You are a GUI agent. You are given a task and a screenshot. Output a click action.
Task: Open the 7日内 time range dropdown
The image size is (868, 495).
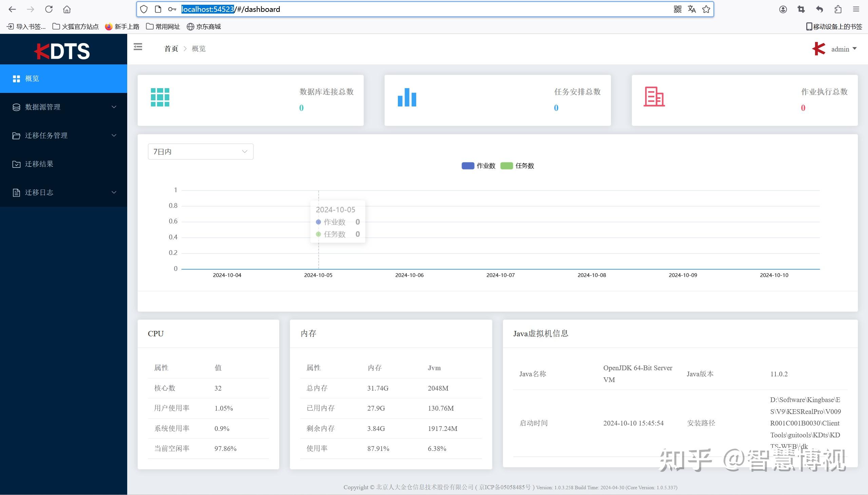coord(200,152)
